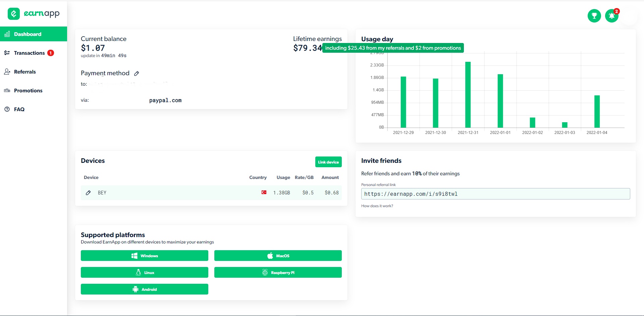Open 'How does it work?' link
Image resolution: width=644 pixels, height=316 pixels.
click(377, 206)
